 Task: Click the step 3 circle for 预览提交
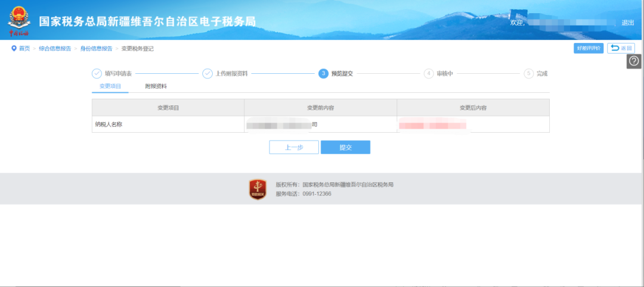pos(323,74)
